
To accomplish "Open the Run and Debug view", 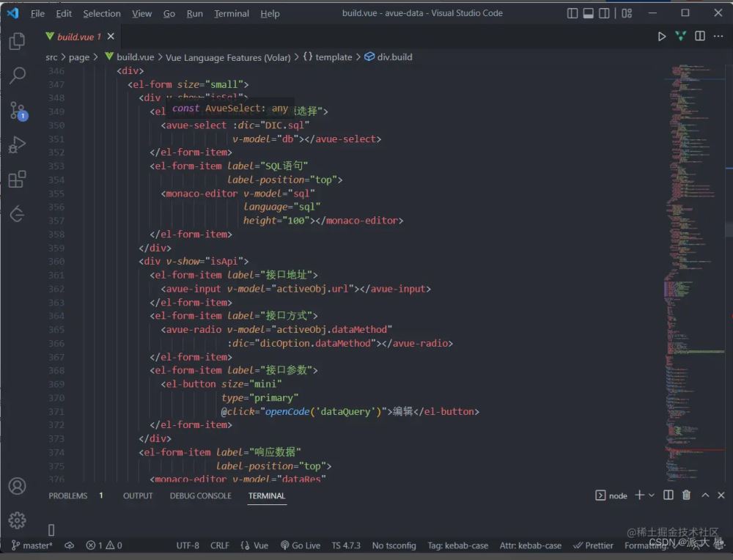I will pos(17,145).
